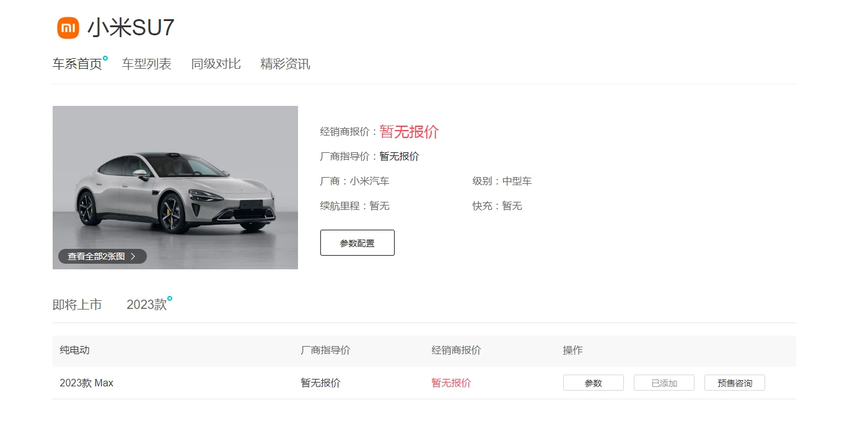The width and height of the screenshot is (868, 421).
Task: Click chevron arrow on 查看全部2张图 pill
Action: [x=133, y=256]
